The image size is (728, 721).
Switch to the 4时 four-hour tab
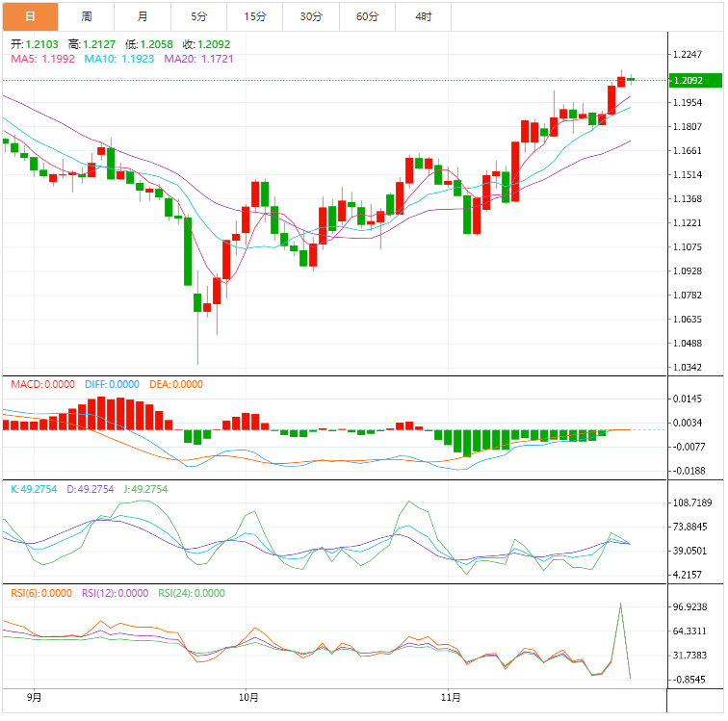click(424, 16)
